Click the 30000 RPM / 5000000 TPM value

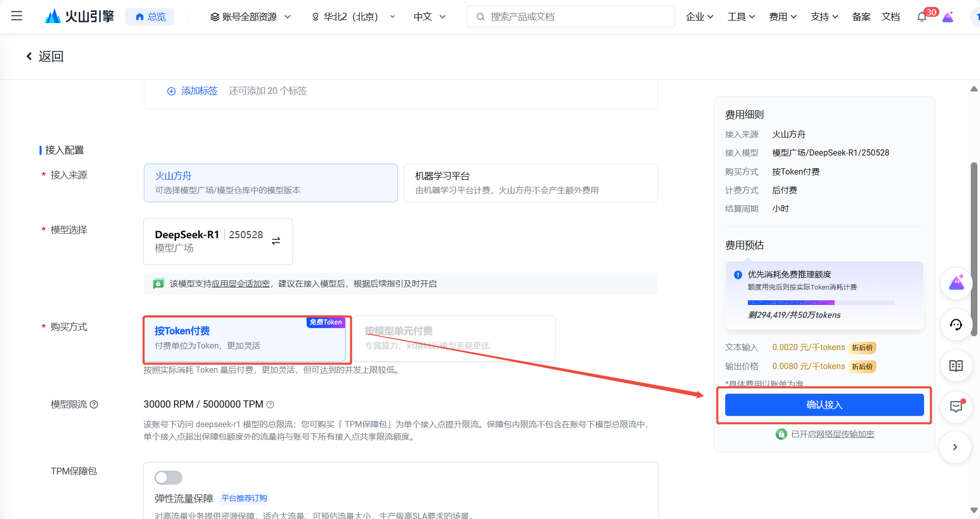click(203, 405)
